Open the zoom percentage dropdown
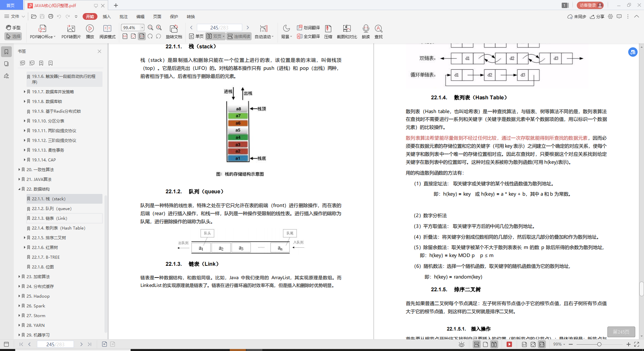Screen dimensions: 644x351 click(142, 28)
